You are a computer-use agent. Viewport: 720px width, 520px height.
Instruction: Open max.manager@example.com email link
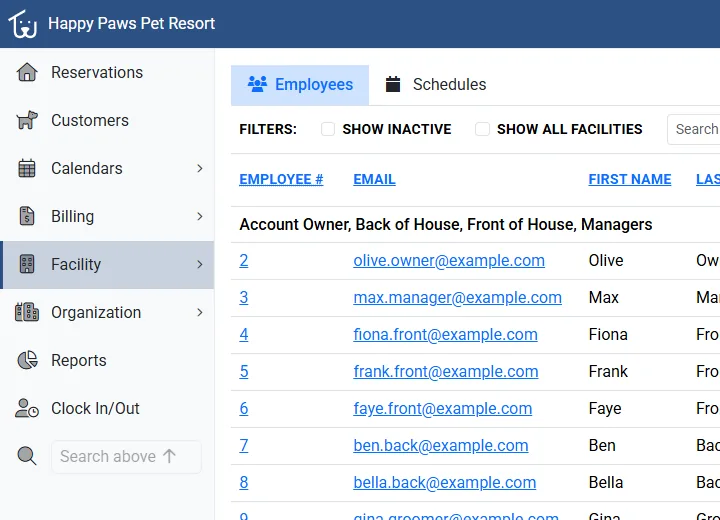coord(457,298)
